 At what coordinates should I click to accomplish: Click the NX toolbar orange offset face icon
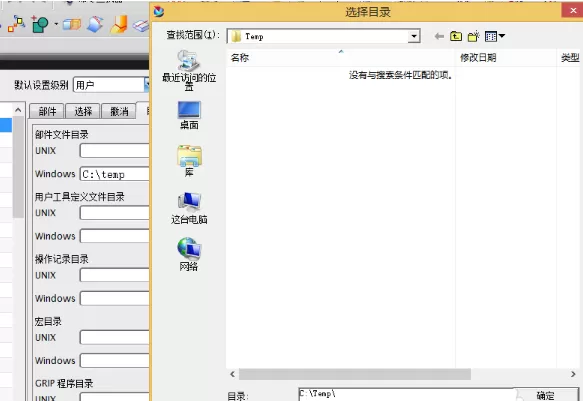click(119, 24)
